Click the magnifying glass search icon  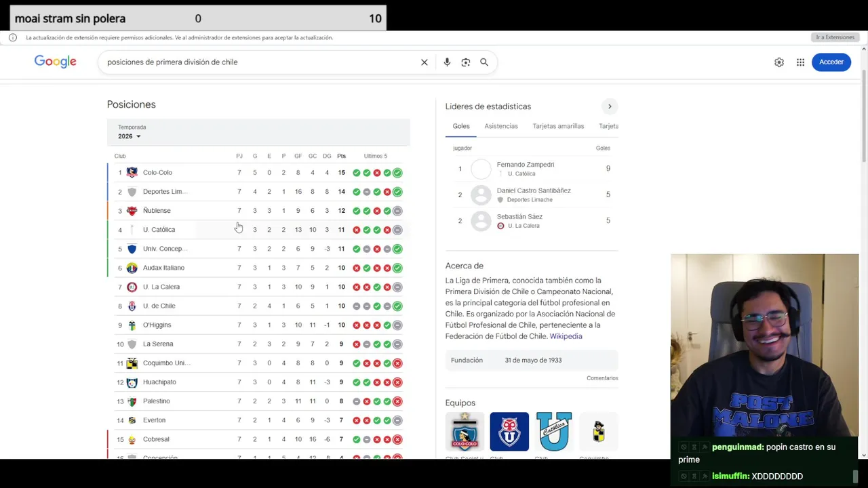tap(484, 62)
